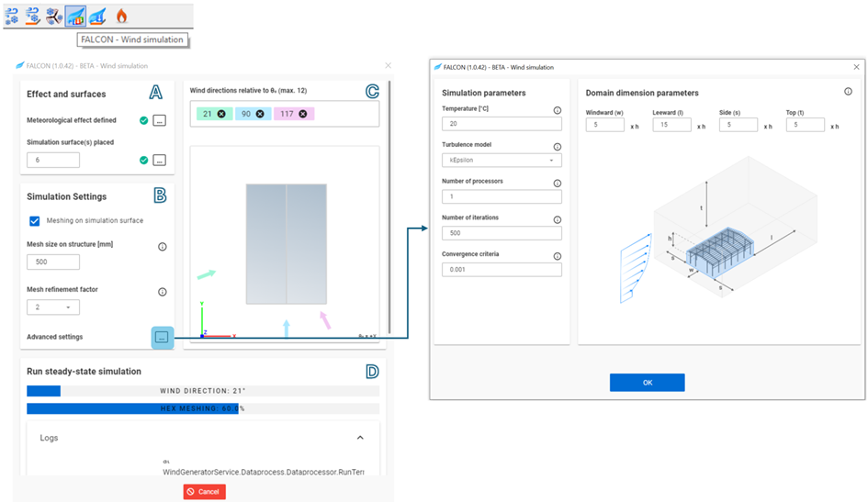
Task: Close the left FALCON Wind simulation window
Action: click(388, 66)
